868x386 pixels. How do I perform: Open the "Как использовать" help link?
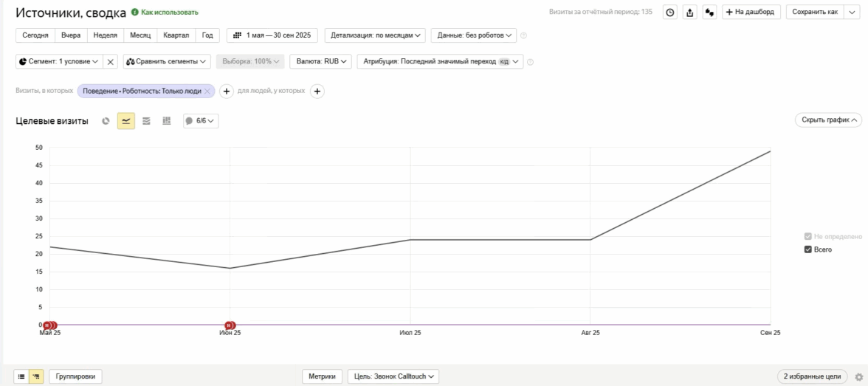point(165,13)
